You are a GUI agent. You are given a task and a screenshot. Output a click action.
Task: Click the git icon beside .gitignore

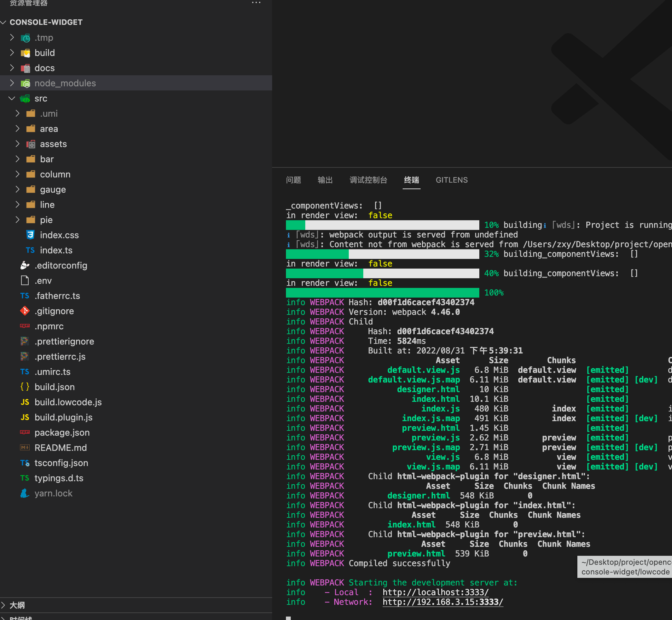click(25, 311)
